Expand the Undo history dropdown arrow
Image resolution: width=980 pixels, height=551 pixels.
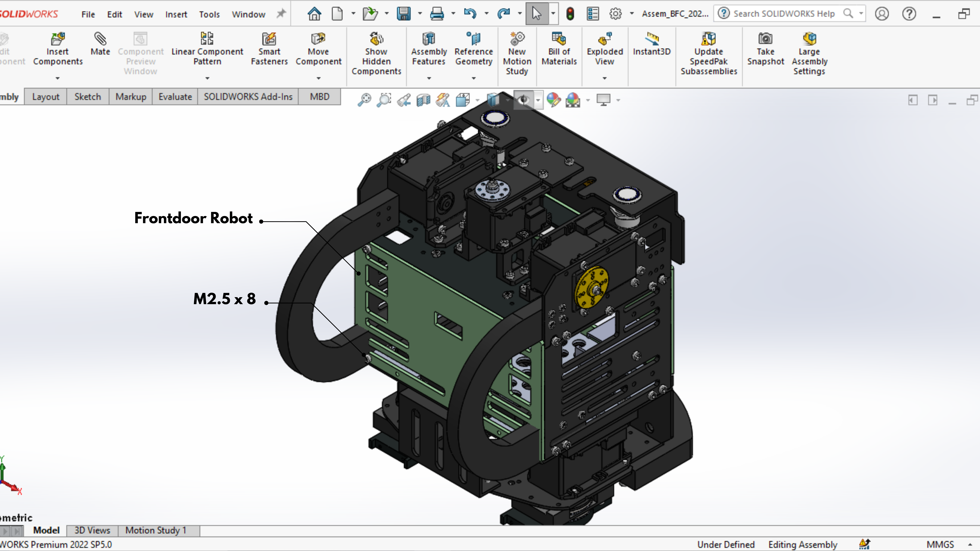[487, 14]
